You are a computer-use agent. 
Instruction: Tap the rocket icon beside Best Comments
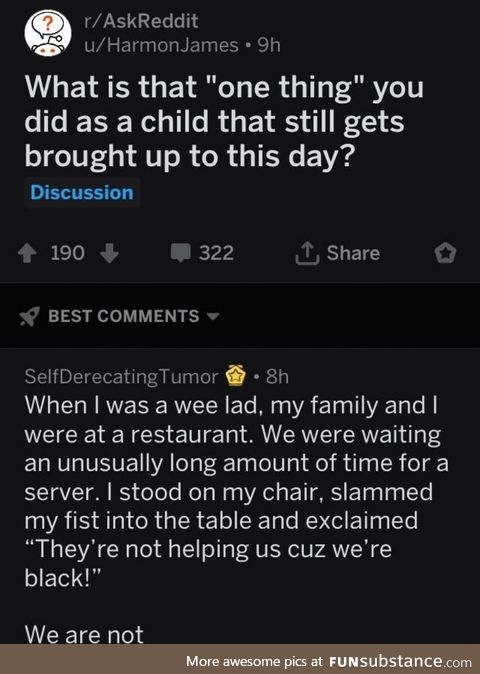pyautogui.click(x=30, y=316)
